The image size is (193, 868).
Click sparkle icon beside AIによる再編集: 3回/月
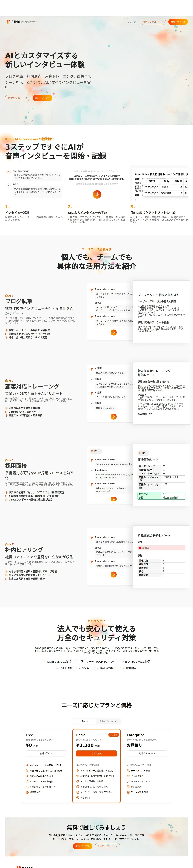[27, 776]
